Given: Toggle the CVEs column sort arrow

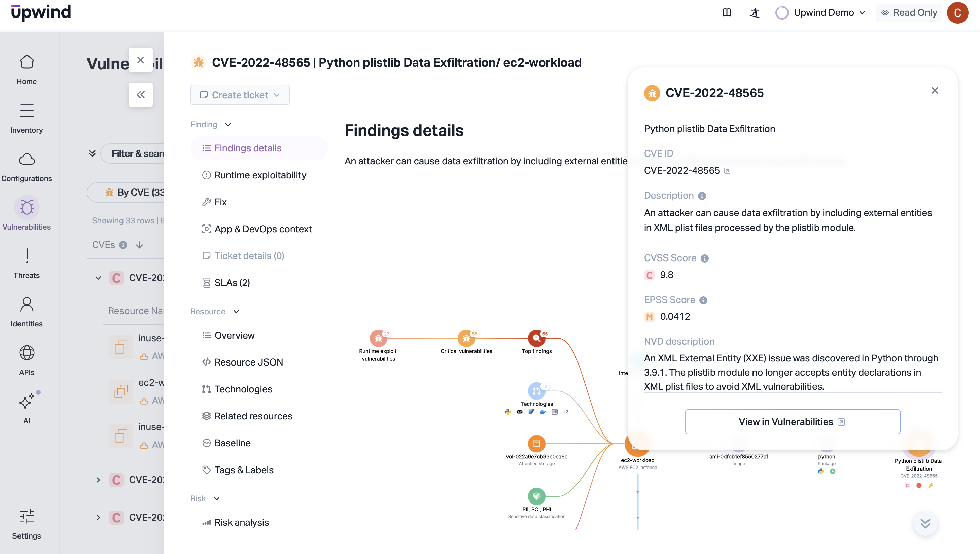Looking at the screenshot, I should [x=140, y=245].
